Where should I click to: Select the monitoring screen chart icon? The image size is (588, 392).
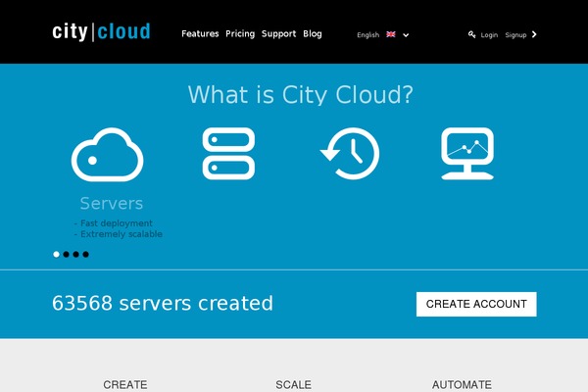pyautogui.click(x=467, y=154)
